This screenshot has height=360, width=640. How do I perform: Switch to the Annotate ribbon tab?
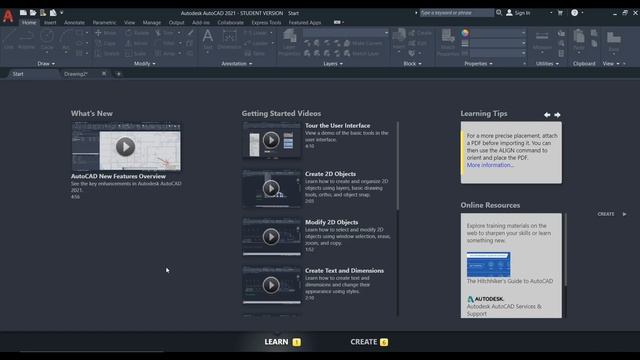pos(74,23)
